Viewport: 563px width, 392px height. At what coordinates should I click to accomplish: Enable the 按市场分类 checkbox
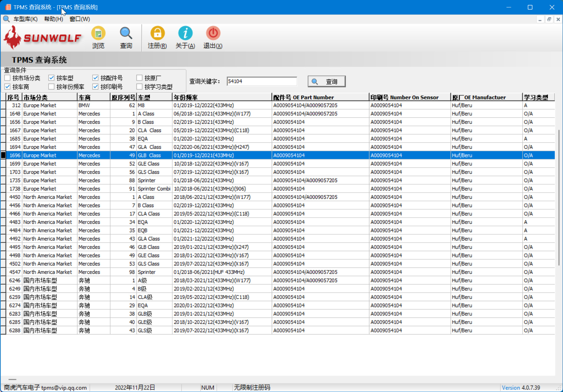click(x=8, y=78)
